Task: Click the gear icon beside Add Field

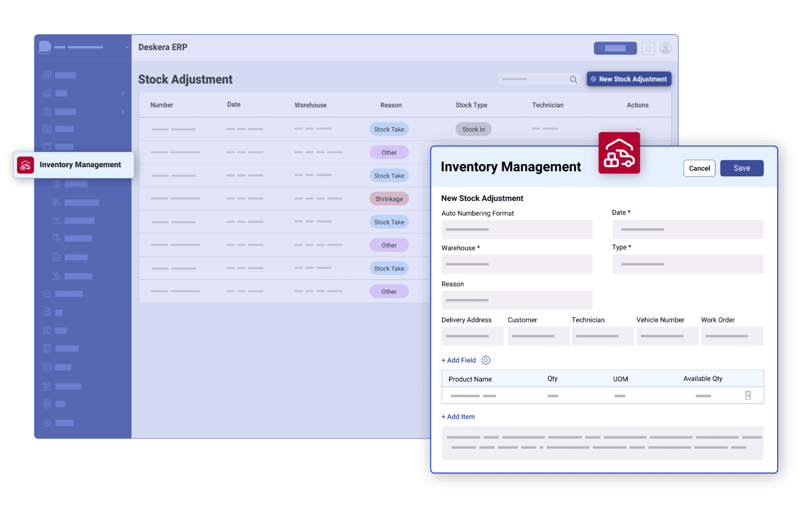Action: 485,360
